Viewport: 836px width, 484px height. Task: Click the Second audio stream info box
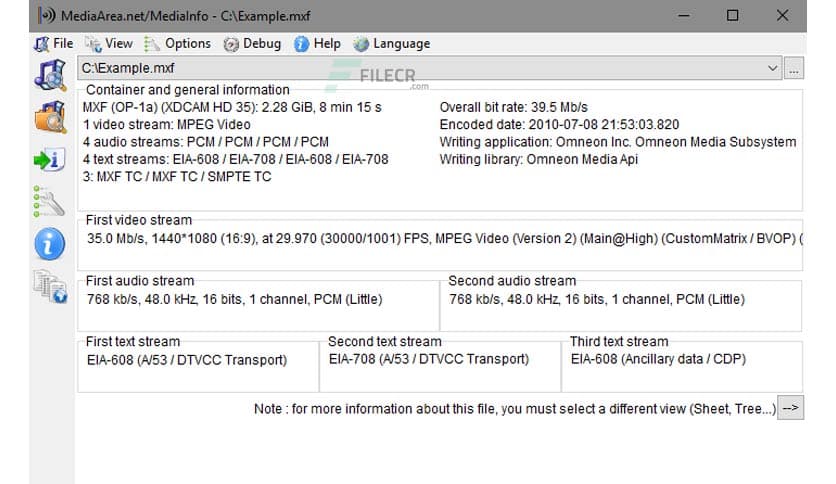620,305
